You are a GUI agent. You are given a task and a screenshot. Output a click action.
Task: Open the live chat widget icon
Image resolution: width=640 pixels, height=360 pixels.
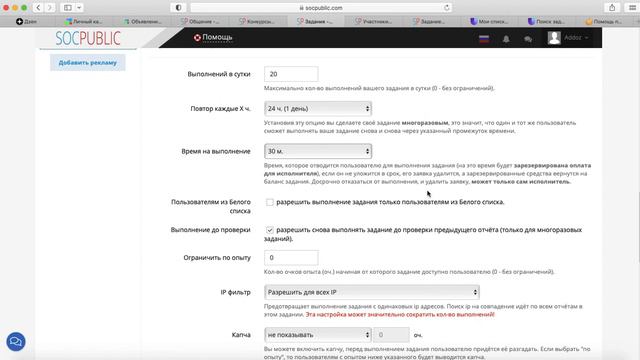pyautogui.click(x=16, y=342)
